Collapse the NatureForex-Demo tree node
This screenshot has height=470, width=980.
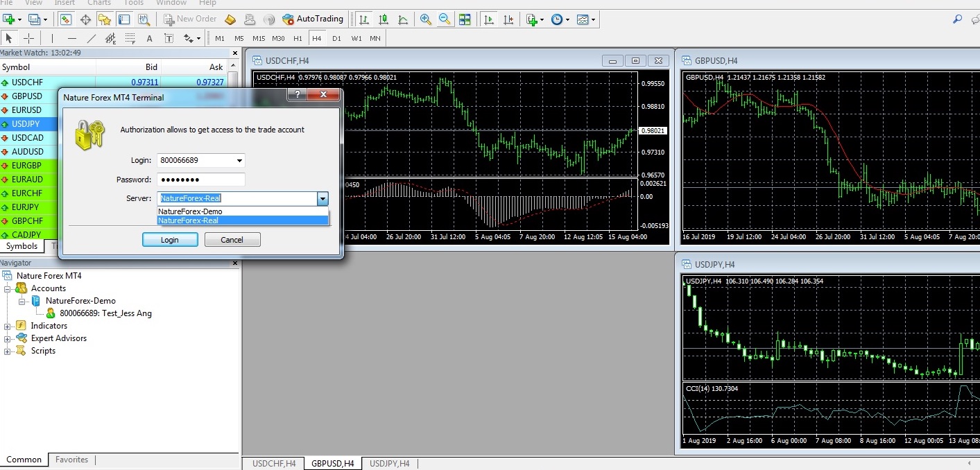coord(22,301)
